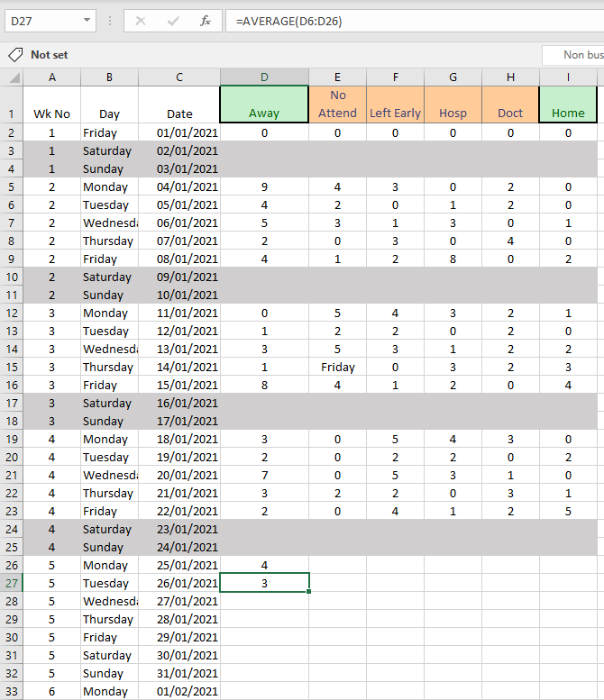Click the 'Day' header cell
This screenshot has height=700, width=604.
[109, 105]
